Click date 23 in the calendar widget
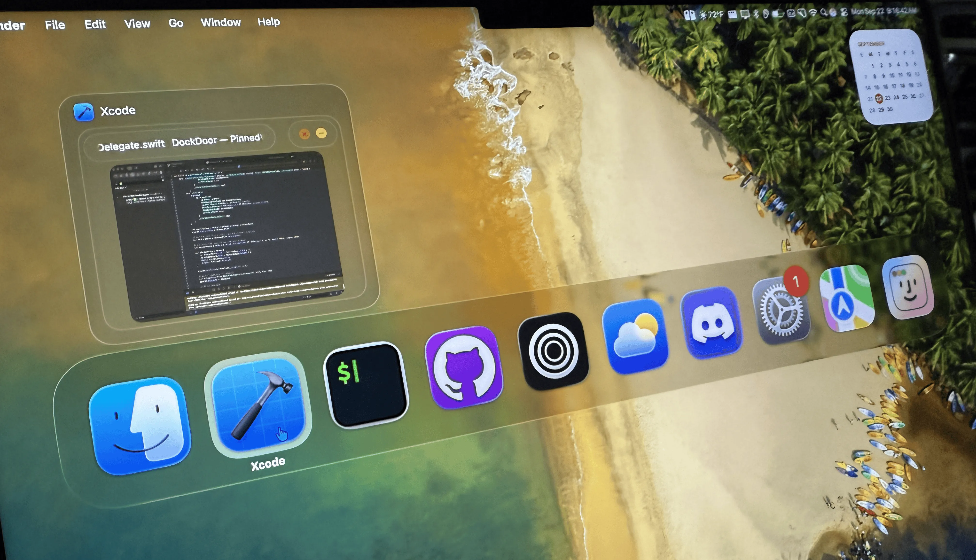This screenshot has height=560, width=976. click(x=888, y=98)
